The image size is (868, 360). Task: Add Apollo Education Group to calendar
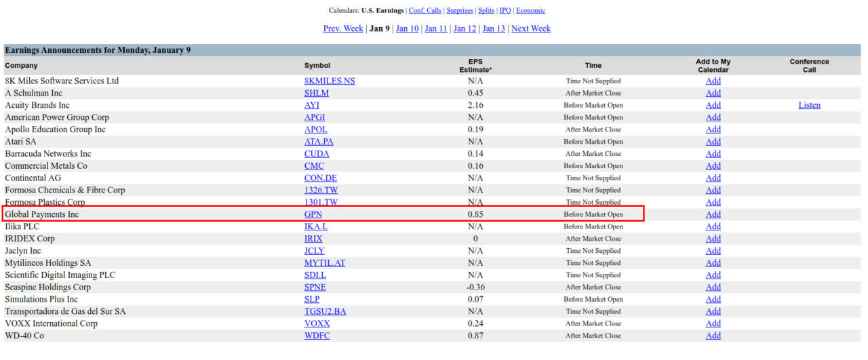coord(713,130)
